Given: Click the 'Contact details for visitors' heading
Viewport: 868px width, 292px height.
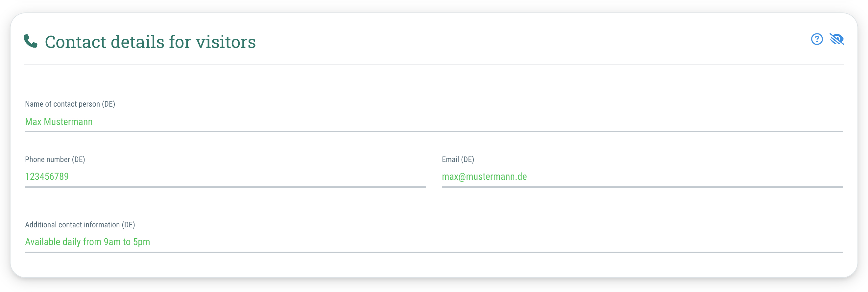Looking at the screenshot, I should [150, 42].
